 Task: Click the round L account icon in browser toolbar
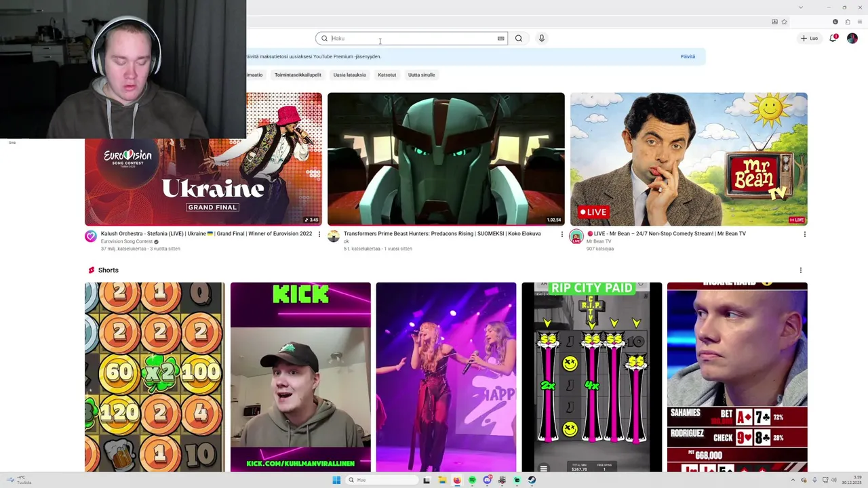point(835,22)
